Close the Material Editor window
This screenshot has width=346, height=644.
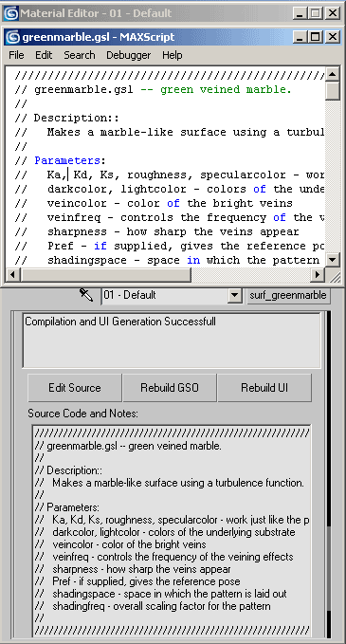(332, 13)
